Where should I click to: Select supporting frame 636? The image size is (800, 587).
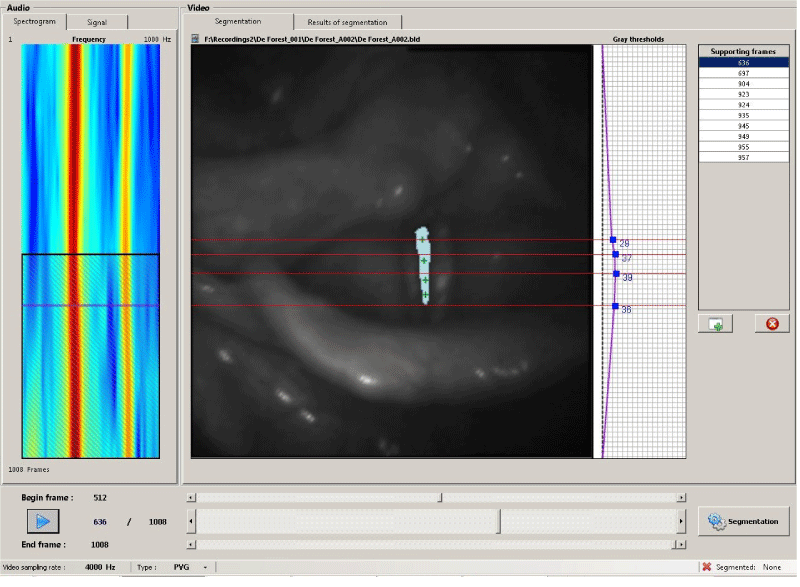tap(743, 63)
